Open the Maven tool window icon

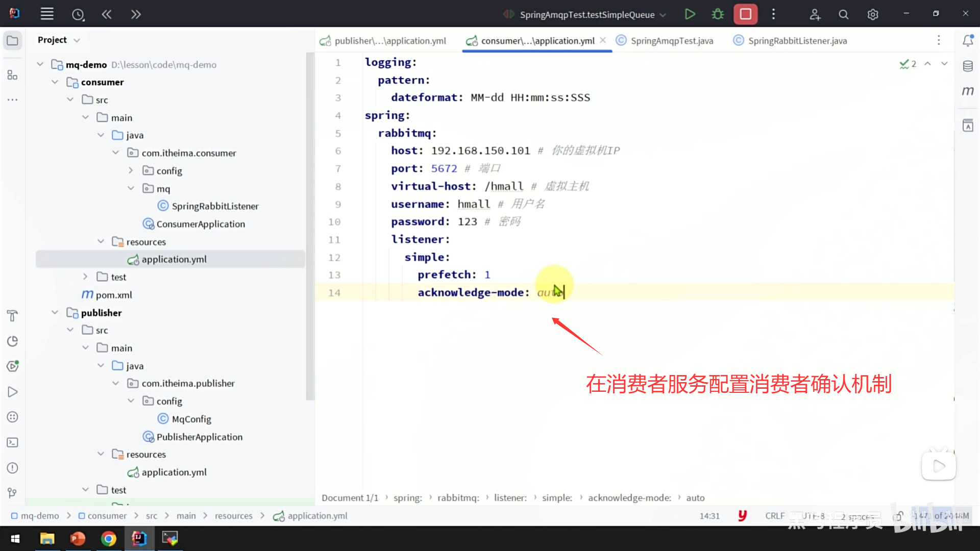tap(968, 91)
